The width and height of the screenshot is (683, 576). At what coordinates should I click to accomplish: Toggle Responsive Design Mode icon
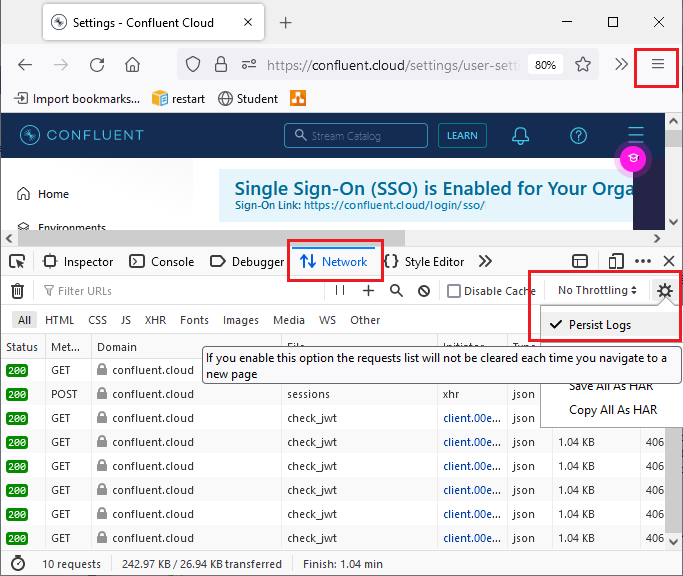616,261
